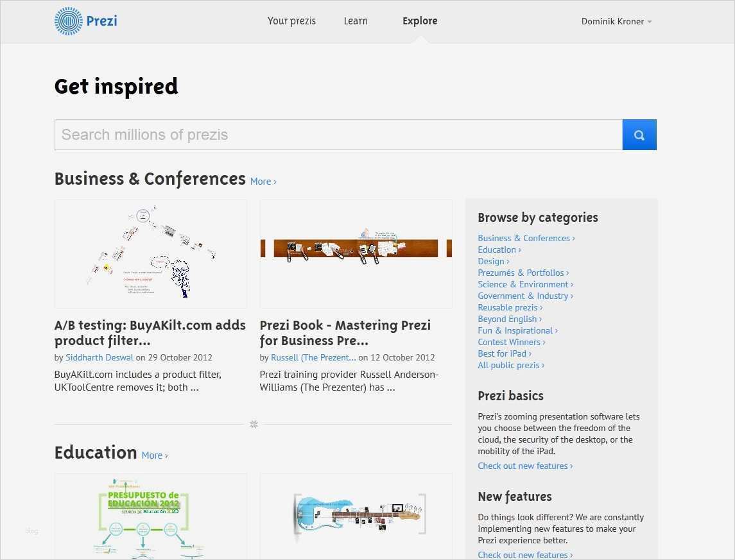Open the Dominik Kroner account dropdown
The width and height of the screenshot is (735, 560).
616,21
